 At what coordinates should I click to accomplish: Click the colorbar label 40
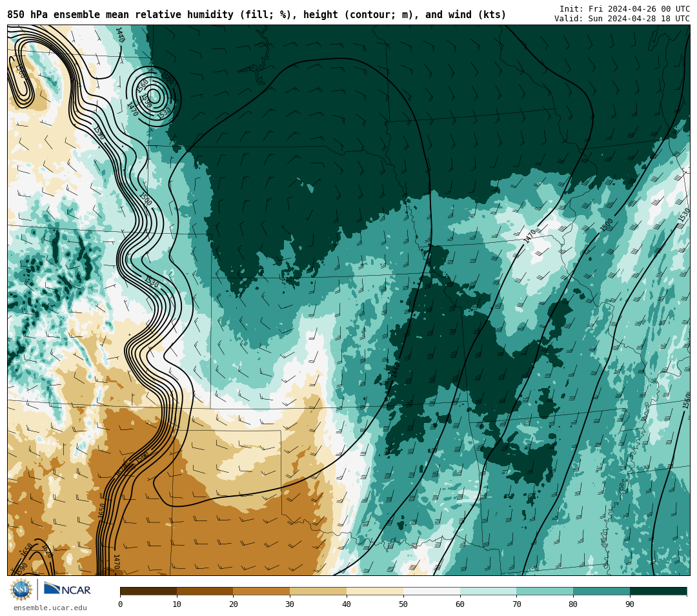point(347,604)
